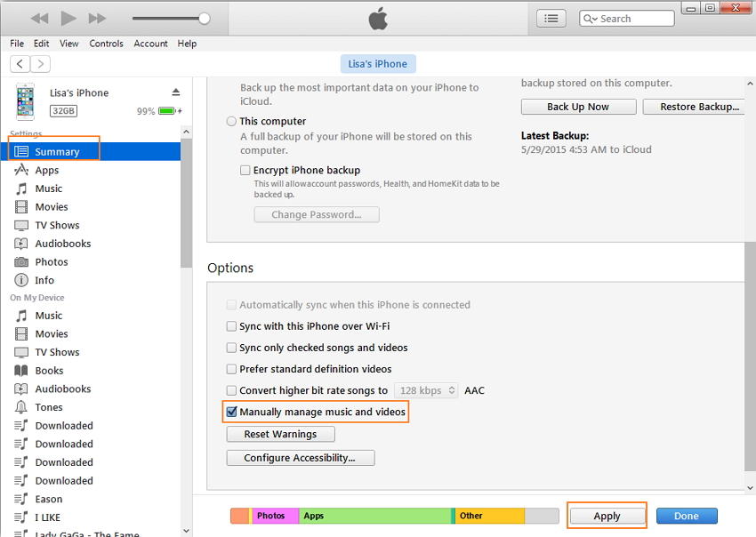
Task: Check Encrypt iPhone backup
Action: (x=245, y=170)
